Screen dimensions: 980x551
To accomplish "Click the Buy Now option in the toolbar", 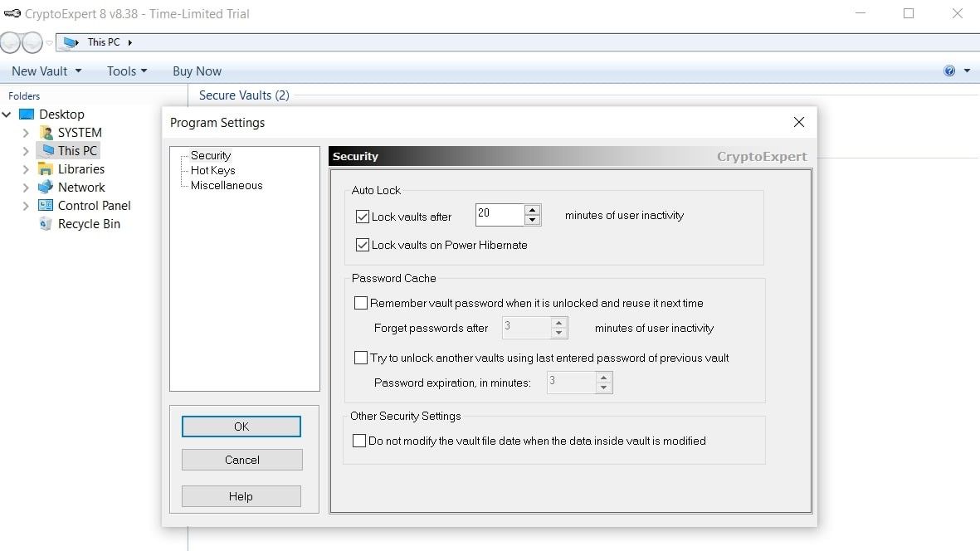I will pyautogui.click(x=197, y=71).
